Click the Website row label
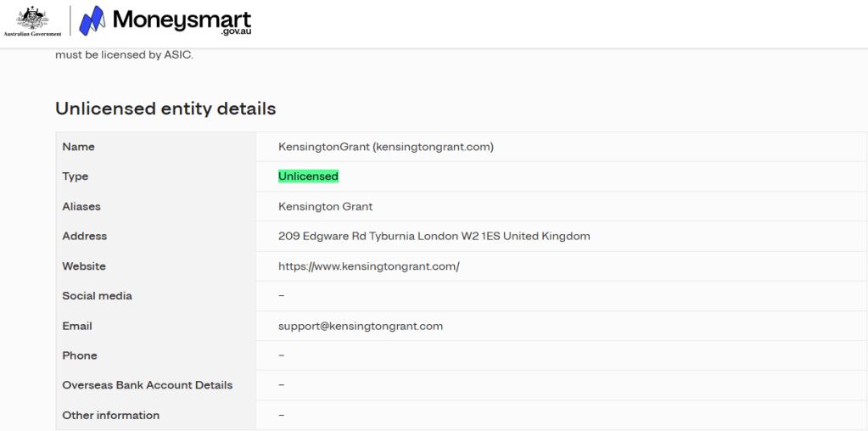The image size is (868, 431). tap(83, 266)
